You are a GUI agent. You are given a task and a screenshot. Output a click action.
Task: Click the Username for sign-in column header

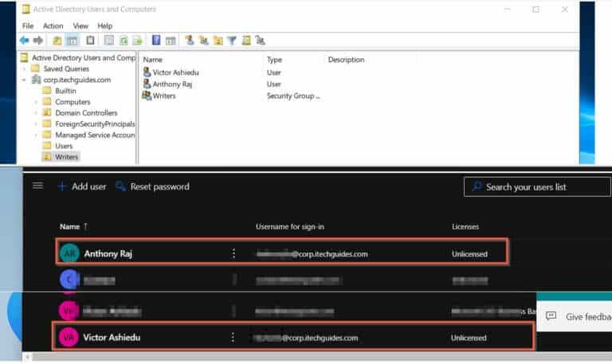point(290,227)
